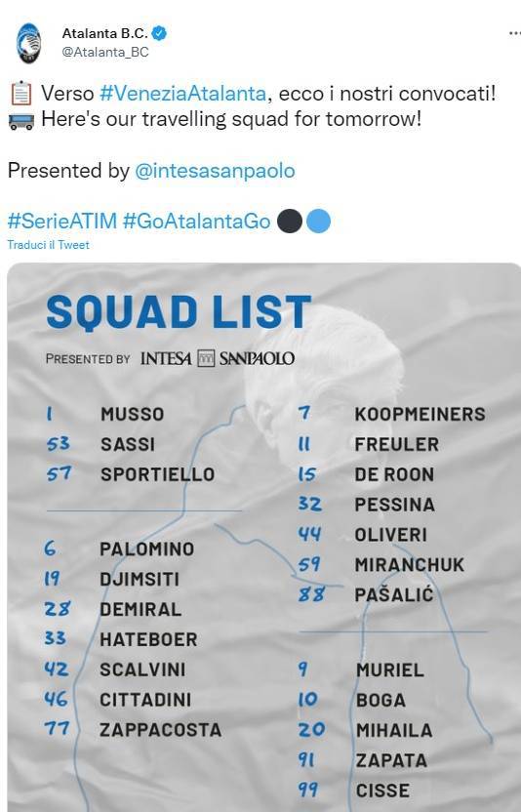This screenshot has height=812, width=521.
Task: Click the Atalanta B.C. profile avatar
Action: pos(28,43)
